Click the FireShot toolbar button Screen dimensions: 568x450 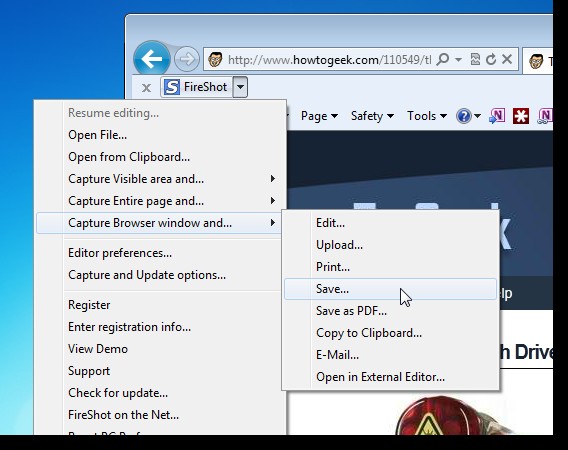[x=196, y=87]
